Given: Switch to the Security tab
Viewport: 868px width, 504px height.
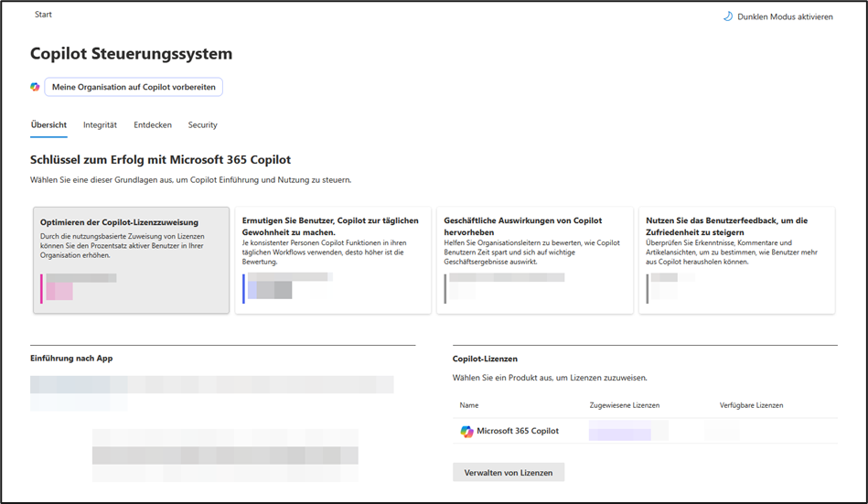Looking at the screenshot, I should tap(203, 125).
